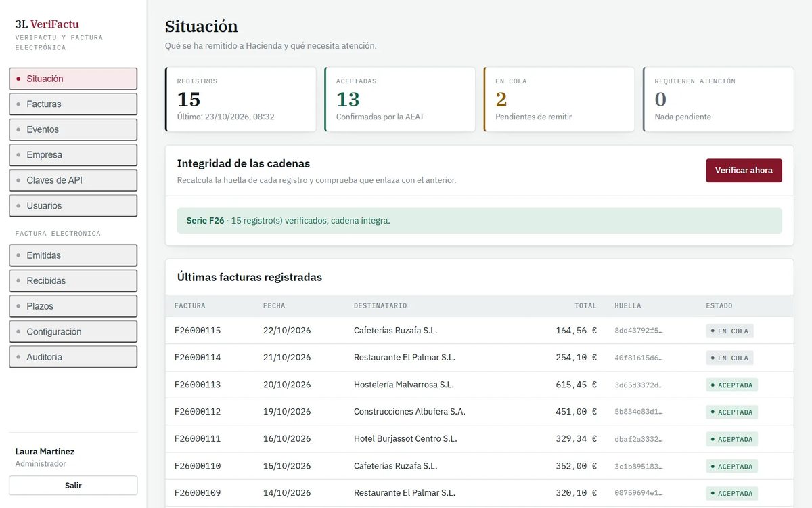Click the 3L VeriFactu logo text
Image resolution: width=812 pixels, height=508 pixels.
click(x=47, y=24)
